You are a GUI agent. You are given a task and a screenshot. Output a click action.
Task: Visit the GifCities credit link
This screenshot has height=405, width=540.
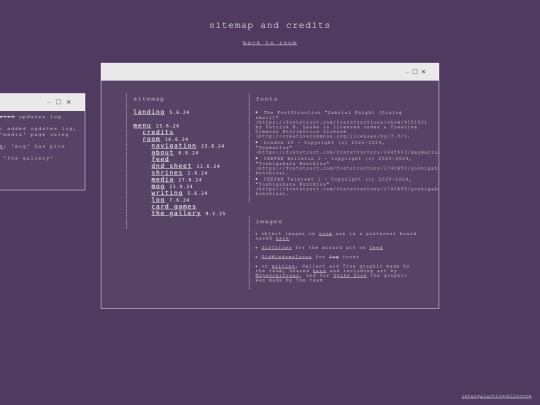point(277,248)
